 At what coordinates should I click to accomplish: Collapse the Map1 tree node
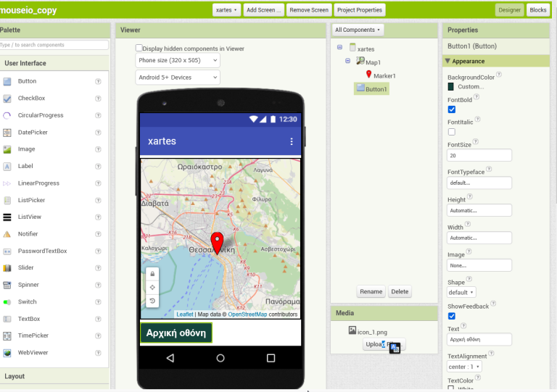coord(348,62)
